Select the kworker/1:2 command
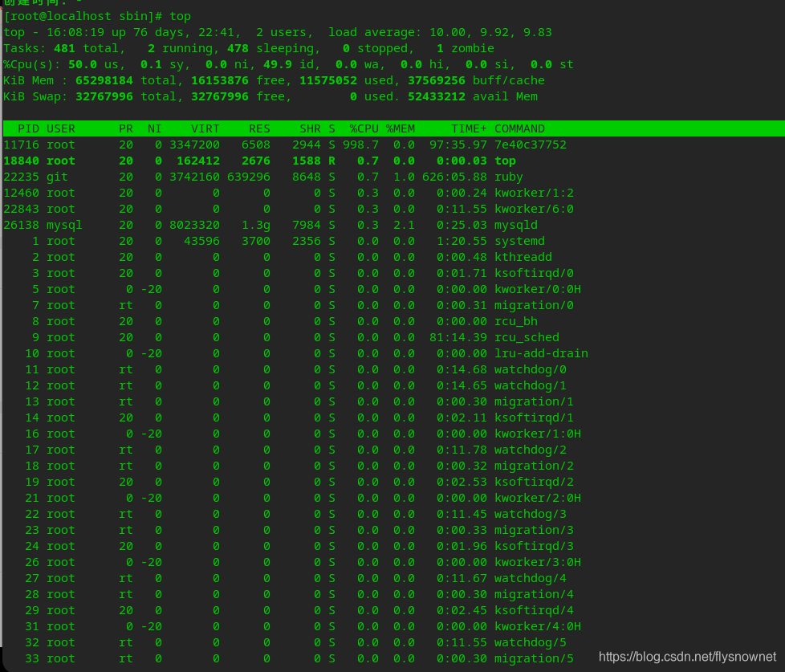Viewport: 785px width, 672px height. pyautogui.click(x=534, y=193)
